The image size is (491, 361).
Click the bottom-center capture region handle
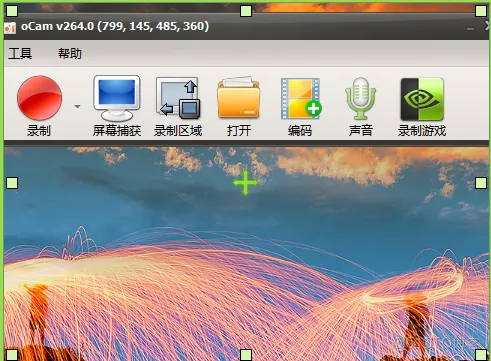[246, 355]
